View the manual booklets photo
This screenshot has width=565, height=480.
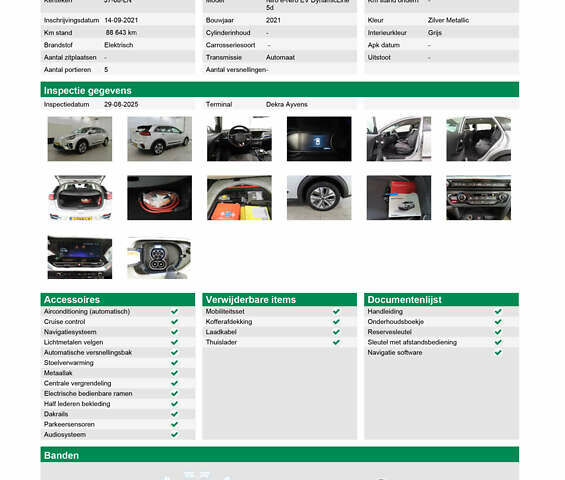pyautogui.click(x=399, y=198)
